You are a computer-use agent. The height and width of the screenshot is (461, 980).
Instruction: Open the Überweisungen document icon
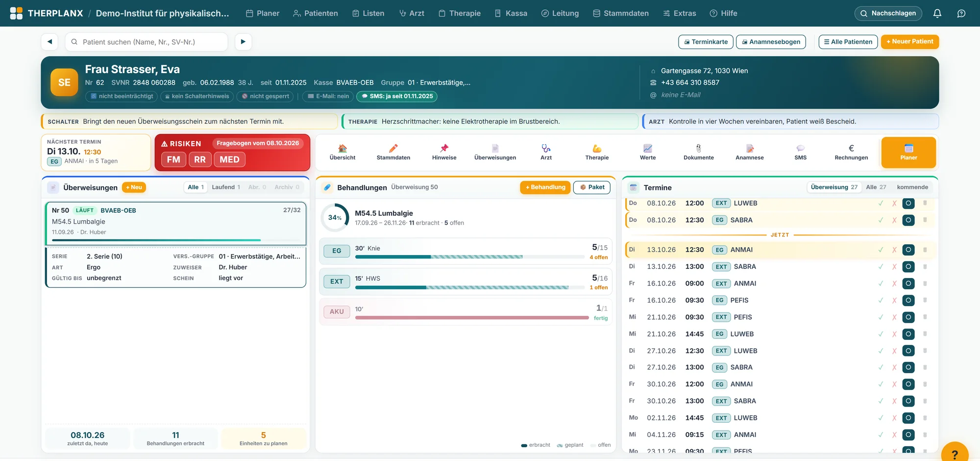[x=495, y=148]
